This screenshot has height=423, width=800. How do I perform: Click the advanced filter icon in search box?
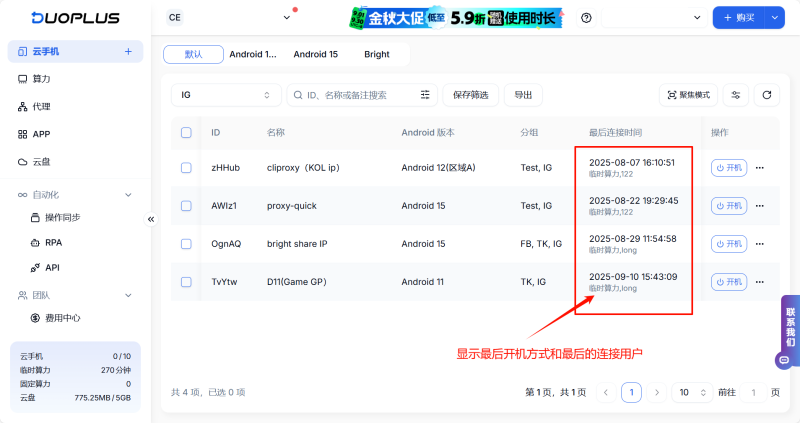tap(426, 95)
